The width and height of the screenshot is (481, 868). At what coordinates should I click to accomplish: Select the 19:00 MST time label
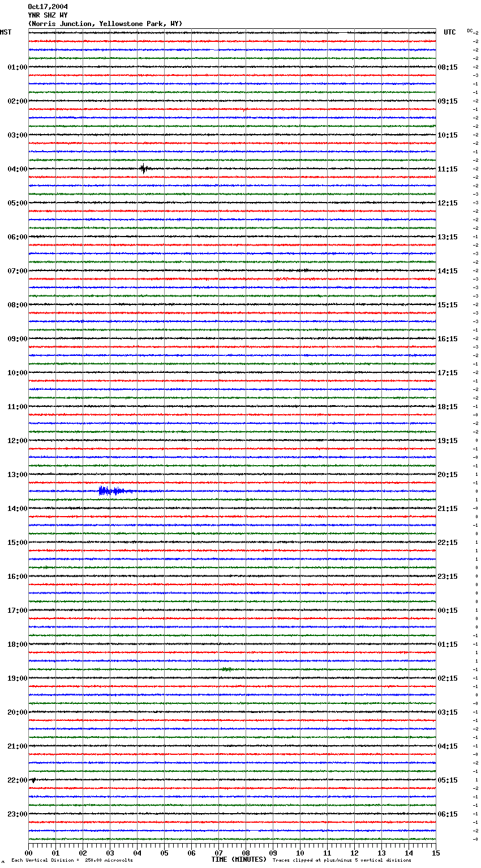[18, 678]
